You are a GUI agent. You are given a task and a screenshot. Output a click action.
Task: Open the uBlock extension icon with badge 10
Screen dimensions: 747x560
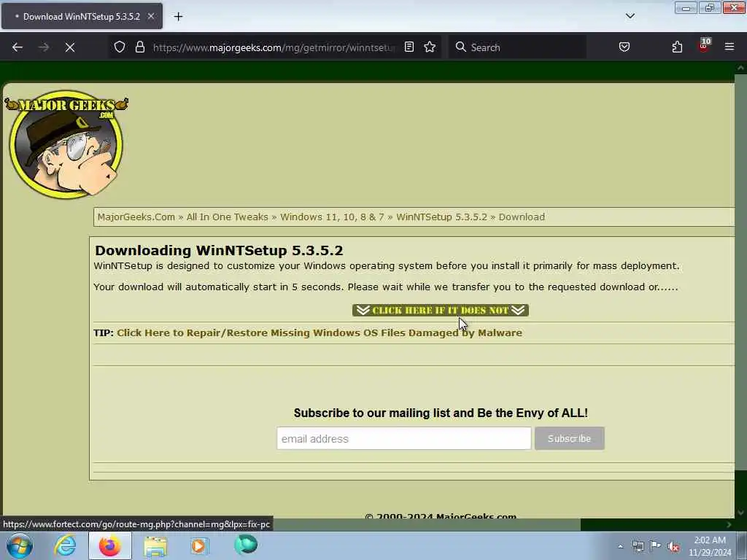click(704, 46)
